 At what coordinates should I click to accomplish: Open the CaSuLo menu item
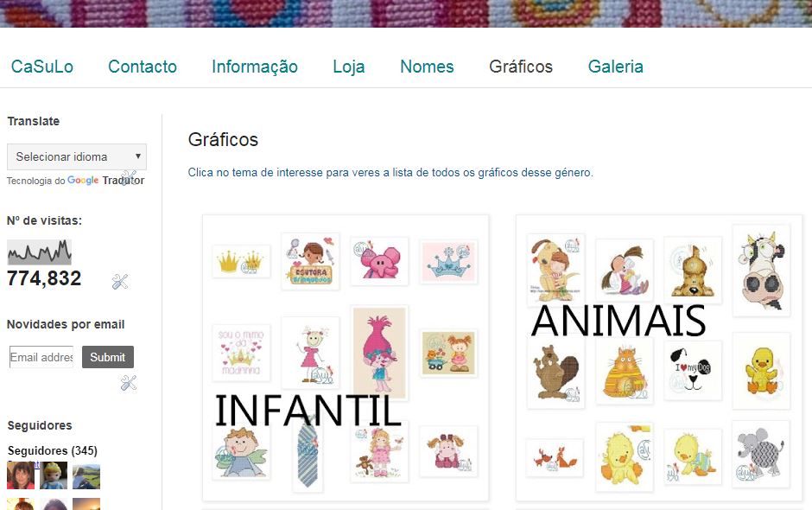42,67
